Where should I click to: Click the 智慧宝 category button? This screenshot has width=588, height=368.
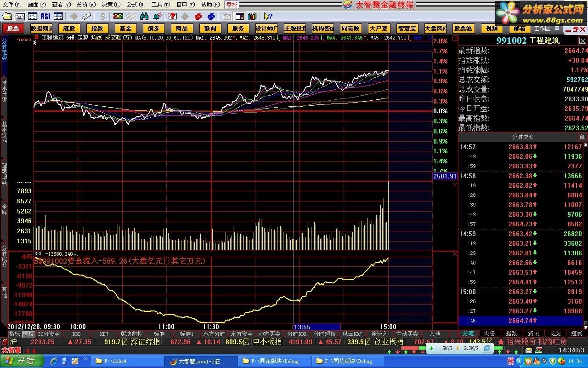pyautogui.click(x=407, y=29)
